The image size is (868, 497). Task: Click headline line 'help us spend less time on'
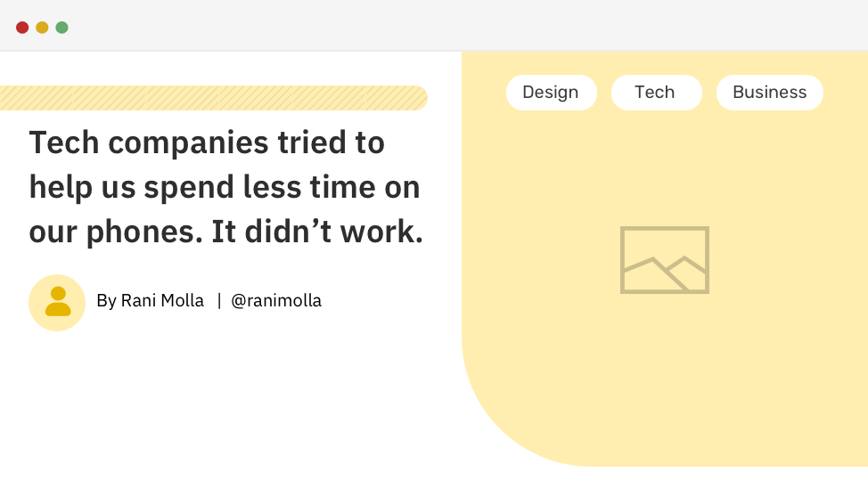click(x=225, y=187)
